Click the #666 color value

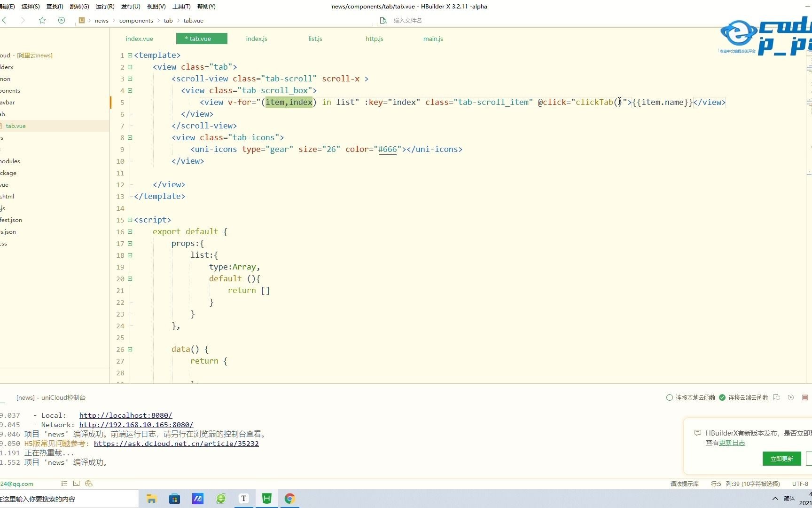pos(388,150)
